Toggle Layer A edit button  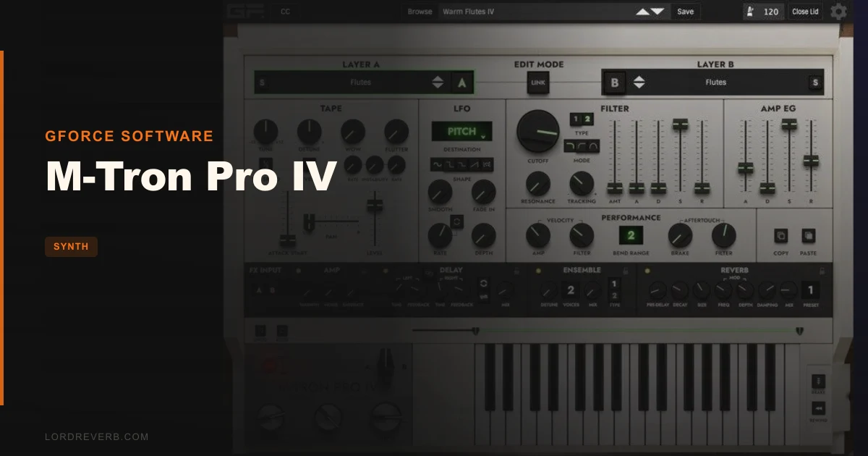point(462,83)
